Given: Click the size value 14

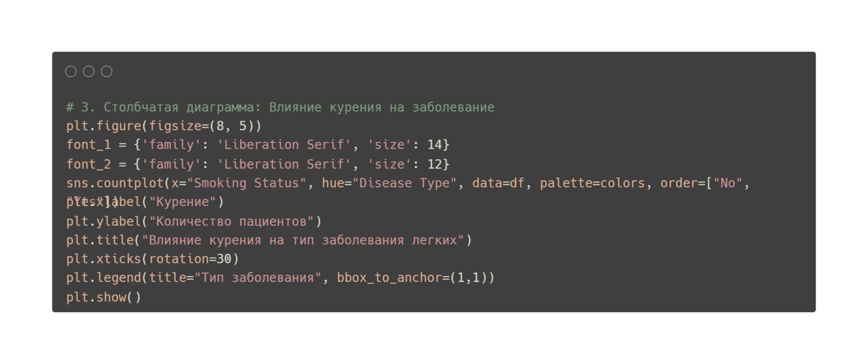Looking at the screenshot, I should click(x=435, y=145).
